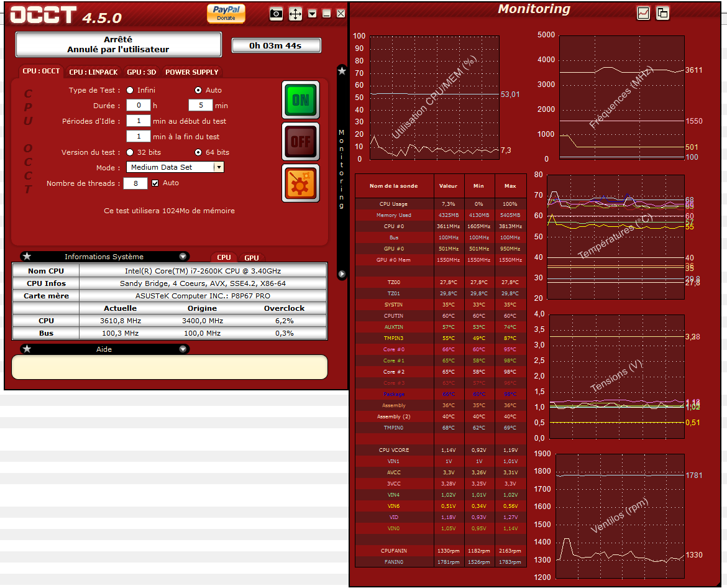Viewport: 727px width, 588px height.
Task: Click the Durée hours input field
Action: tap(139, 105)
